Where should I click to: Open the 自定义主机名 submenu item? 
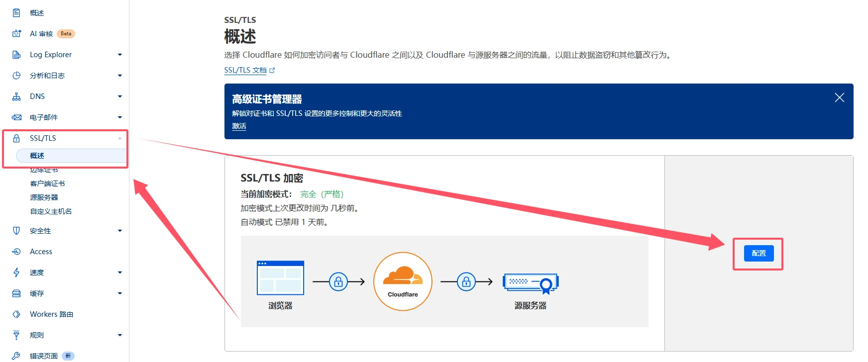51,211
